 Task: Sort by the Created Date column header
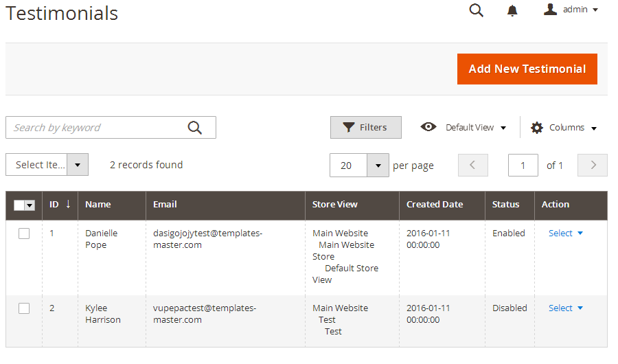point(435,204)
